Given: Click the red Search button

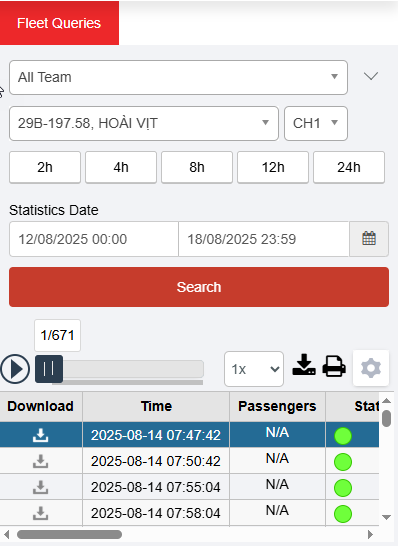Looking at the screenshot, I should pyautogui.click(x=199, y=287).
